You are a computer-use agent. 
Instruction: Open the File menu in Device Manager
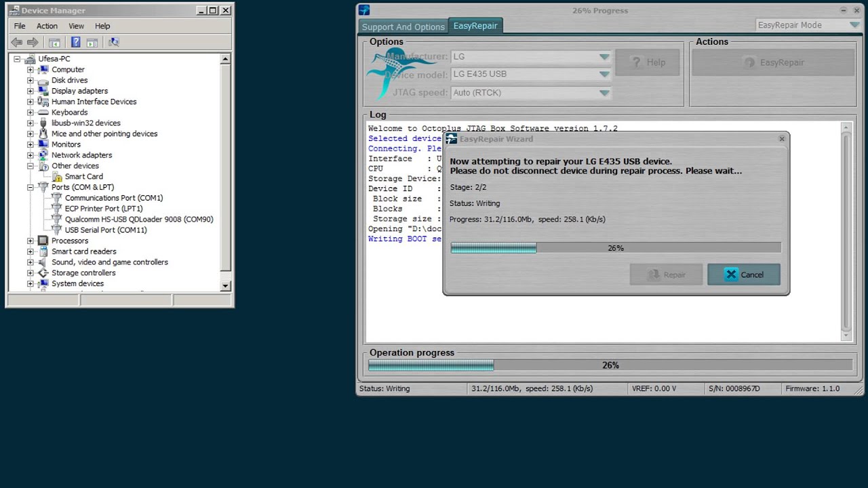pos(20,26)
